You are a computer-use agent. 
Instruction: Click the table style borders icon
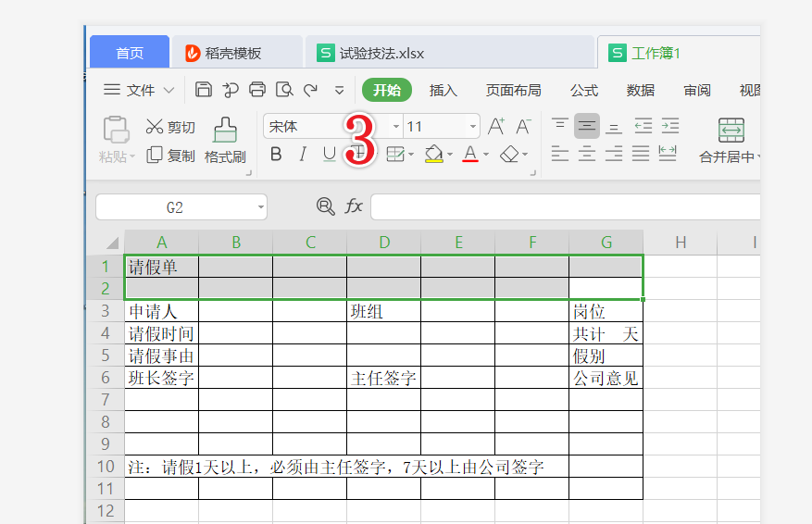tap(395, 154)
